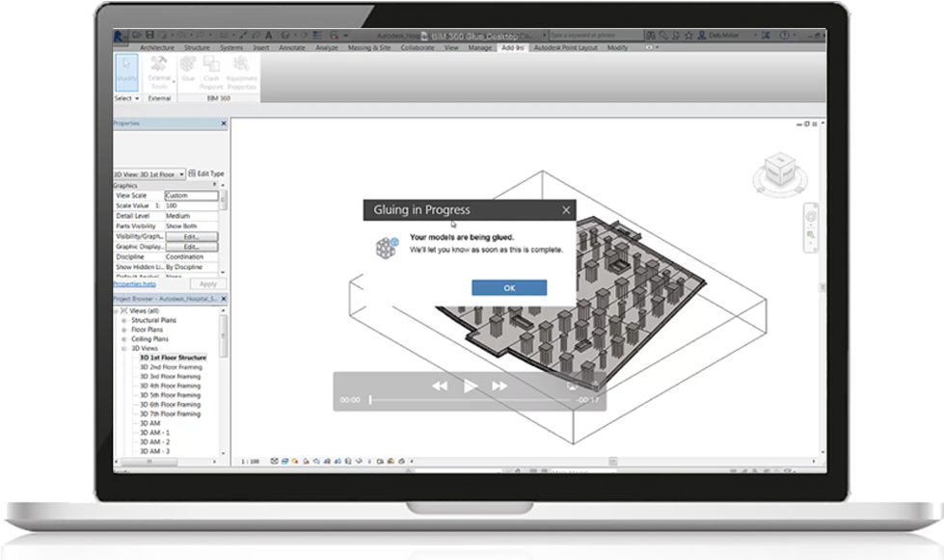Open the Autodesk Point Layout tab
Screen dimensions: 944x560
pos(565,47)
